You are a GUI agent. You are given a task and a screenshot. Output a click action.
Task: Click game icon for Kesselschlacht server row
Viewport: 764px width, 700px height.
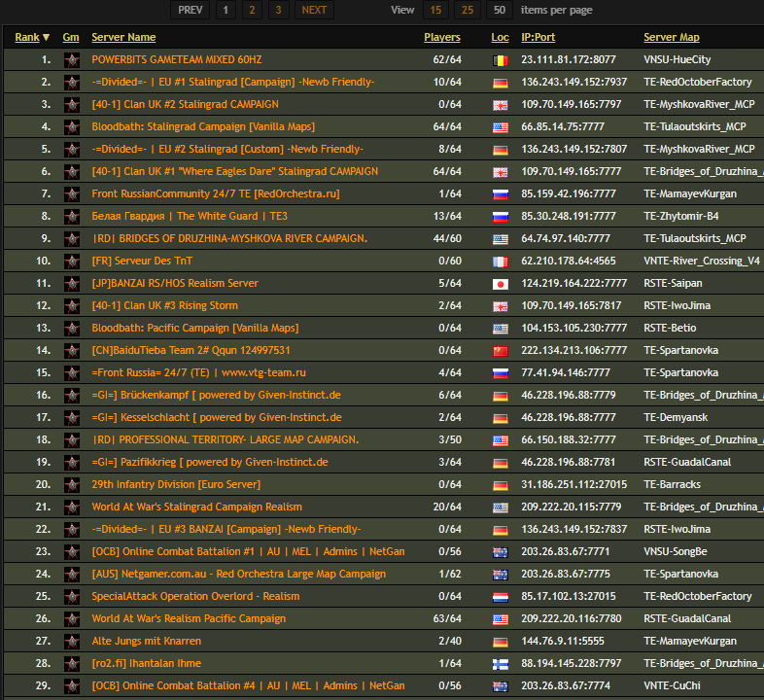click(x=72, y=418)
